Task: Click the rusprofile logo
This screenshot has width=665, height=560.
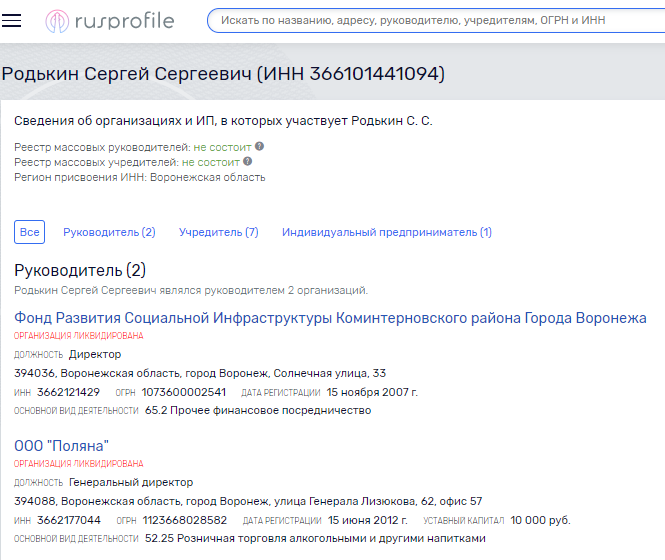Action: tap(110, 21)
